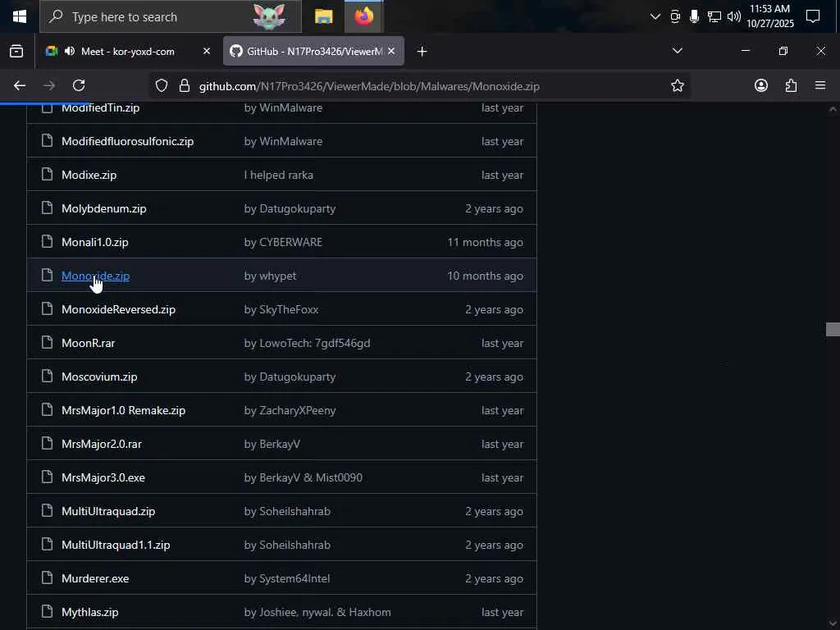
Task: Select the GitHub ViewerMade tab
Action: coord(313,52)
